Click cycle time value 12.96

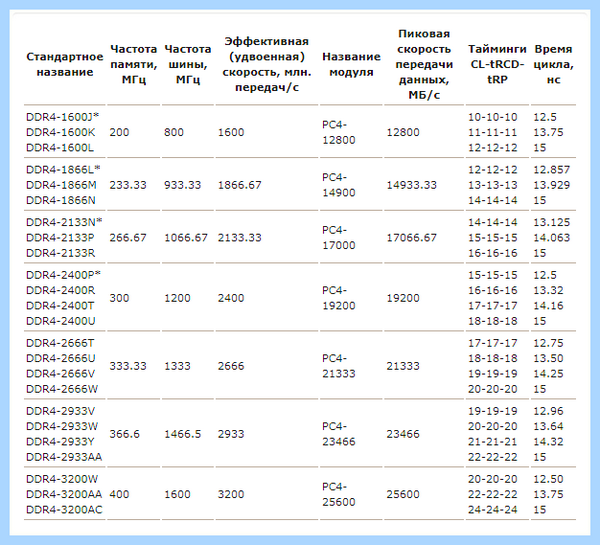[x=548, y=411]
